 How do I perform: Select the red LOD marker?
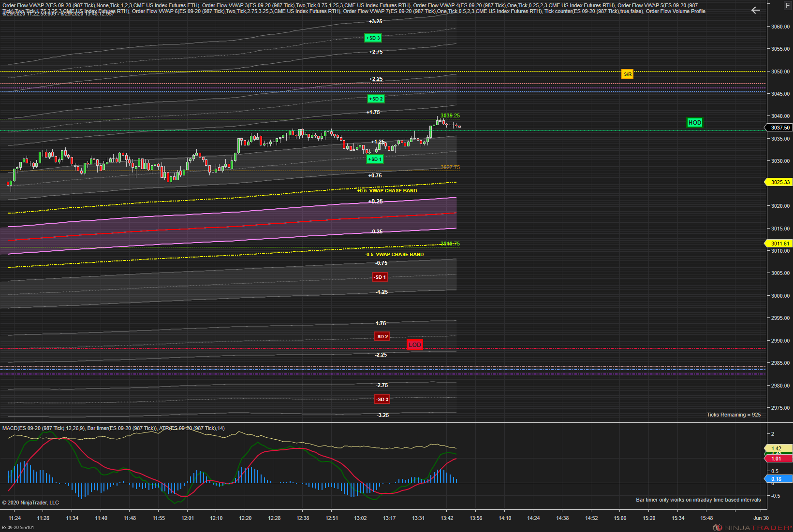(415, 345)
